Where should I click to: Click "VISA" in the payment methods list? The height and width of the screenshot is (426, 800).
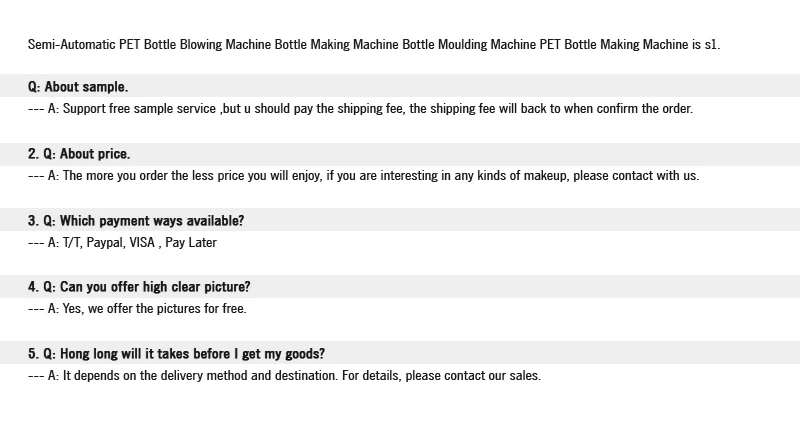142,242
